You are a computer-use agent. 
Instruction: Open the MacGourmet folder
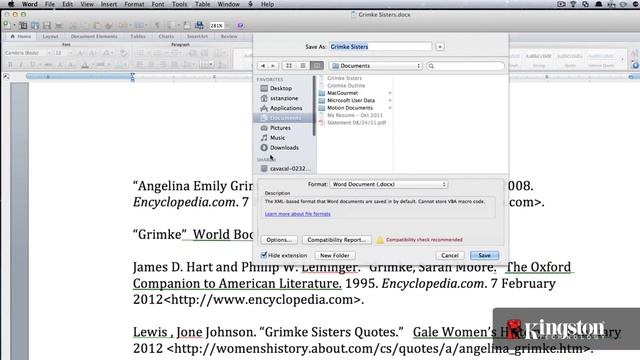tap(342, 93)
